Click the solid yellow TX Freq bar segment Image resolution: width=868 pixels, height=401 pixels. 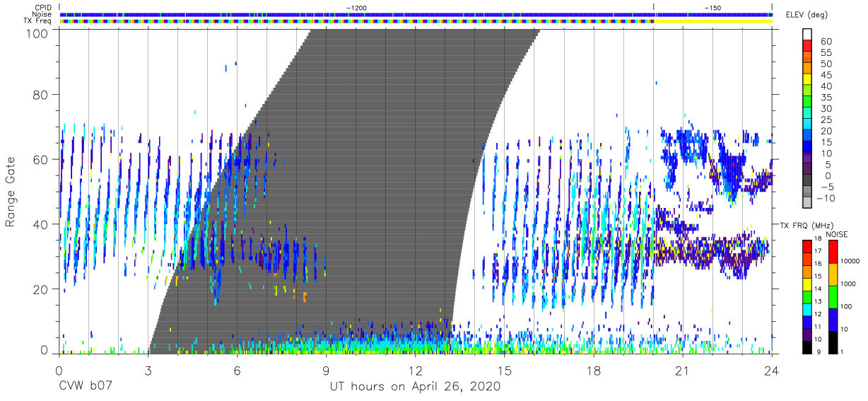tap(712, 21)
